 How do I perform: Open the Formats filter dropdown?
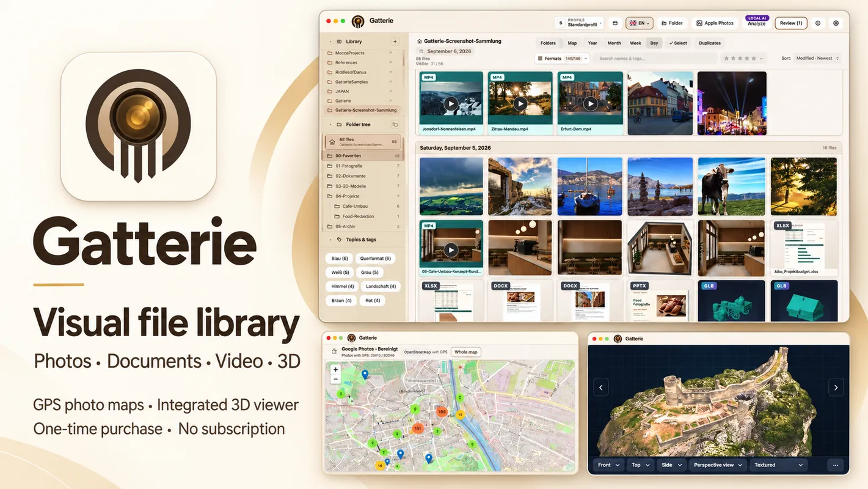pyautogui.click(x=562, y=59)
